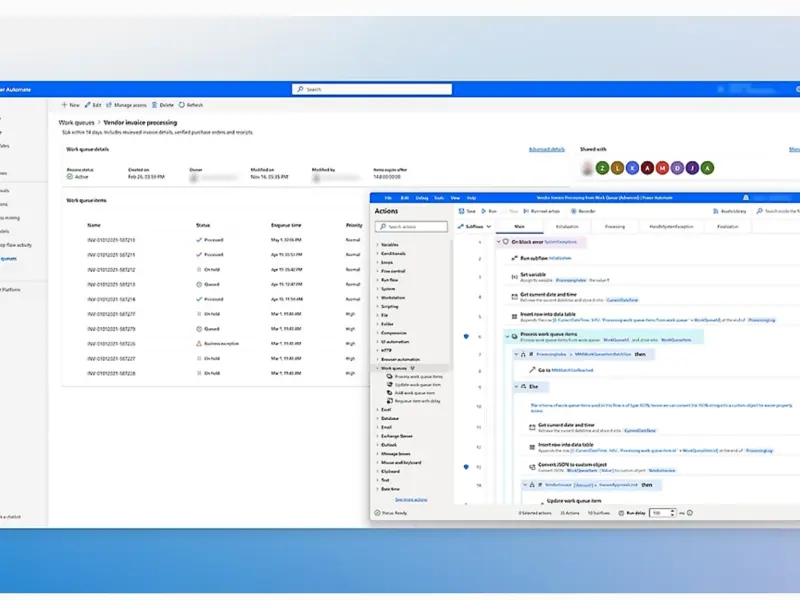Click the See more actions link
The width and height of the screenshot is (800, 600).
(x=411, y=498)
